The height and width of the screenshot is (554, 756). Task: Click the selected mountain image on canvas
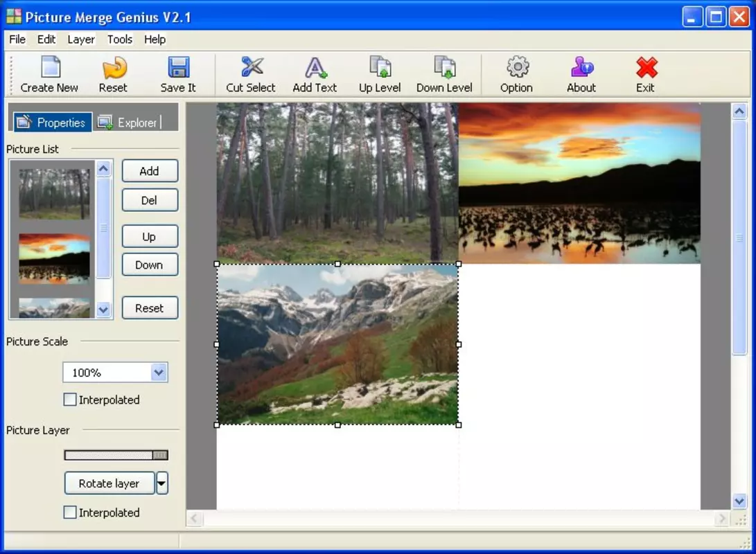coord(337,344)
